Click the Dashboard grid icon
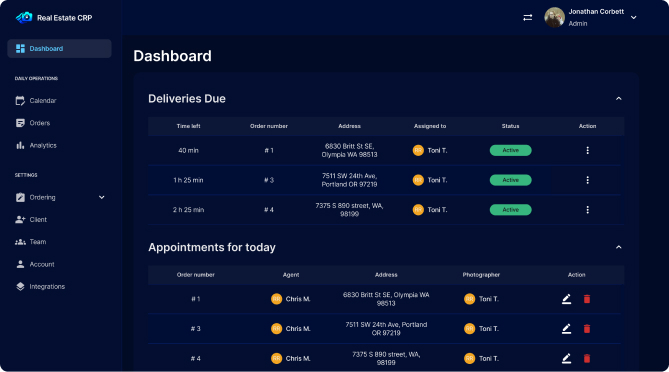The image size is (669, 372). coord(20,49)
